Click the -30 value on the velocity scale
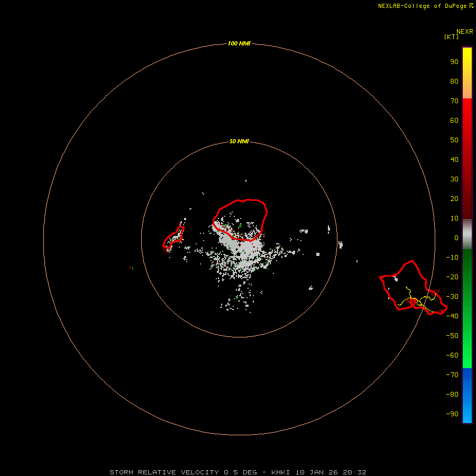 click(452, 297)
